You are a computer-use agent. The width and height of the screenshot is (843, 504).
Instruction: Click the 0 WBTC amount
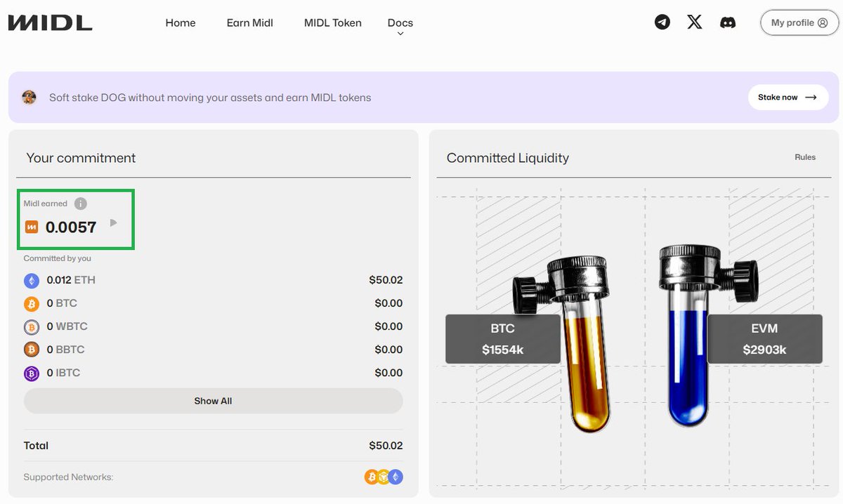(67, 326)
